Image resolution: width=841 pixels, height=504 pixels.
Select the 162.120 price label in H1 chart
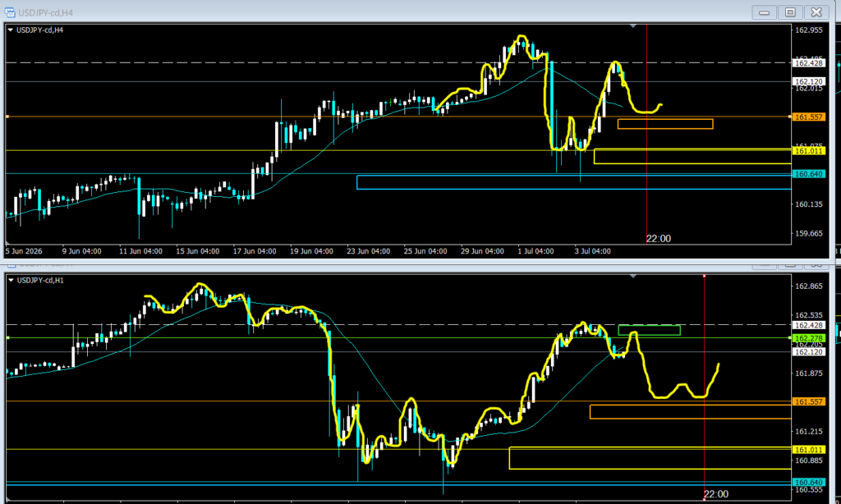(808, 352)
